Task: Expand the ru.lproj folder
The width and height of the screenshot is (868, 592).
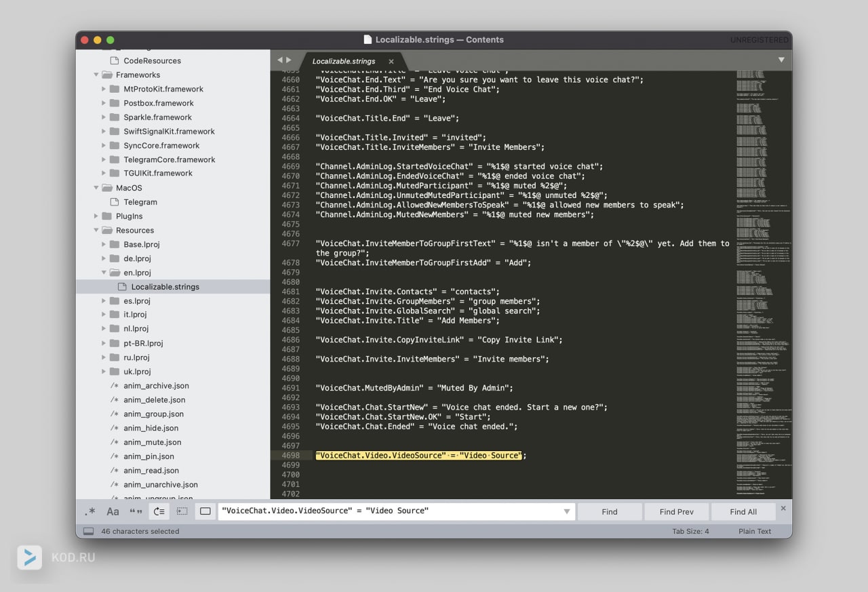Action: coord(104,357)
